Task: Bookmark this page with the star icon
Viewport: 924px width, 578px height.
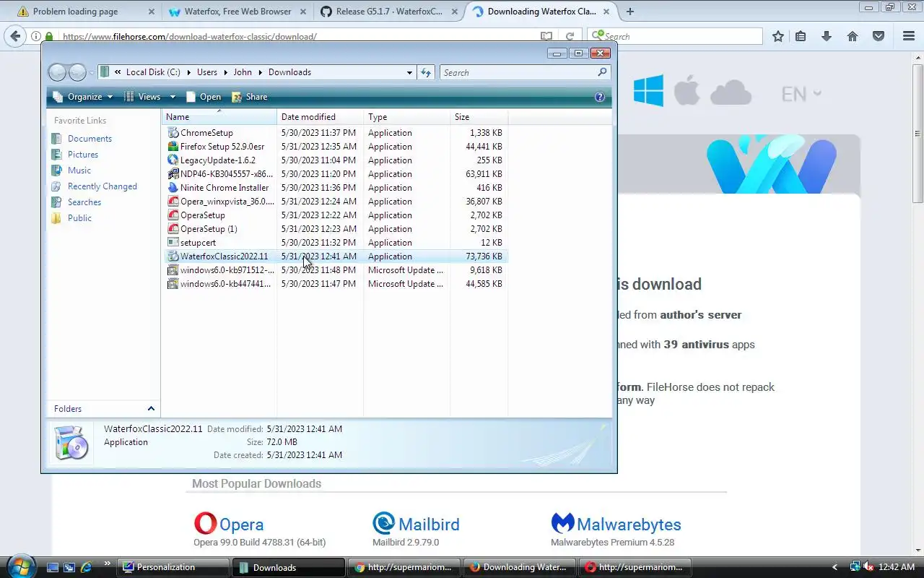Action: pyautogui.click(x=777, y=36)
